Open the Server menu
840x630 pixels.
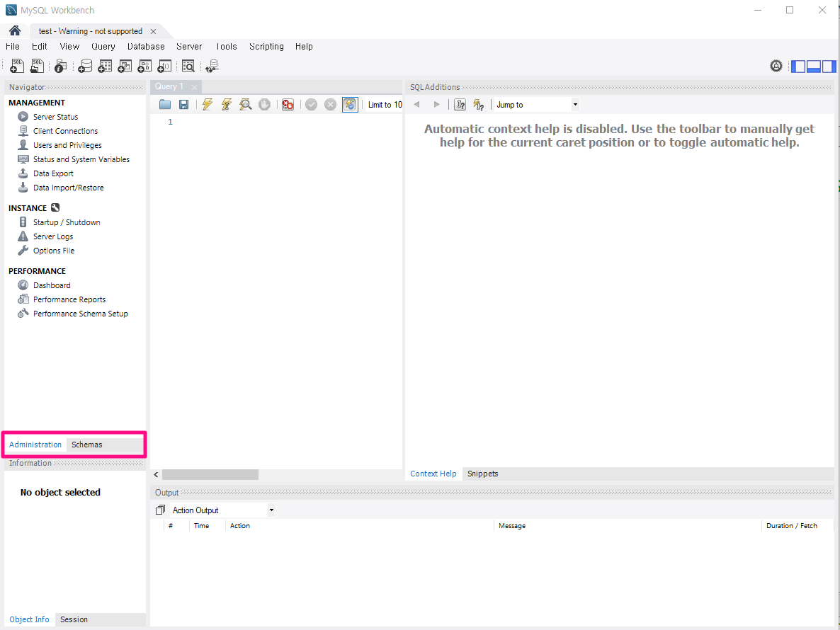(189, 47)
